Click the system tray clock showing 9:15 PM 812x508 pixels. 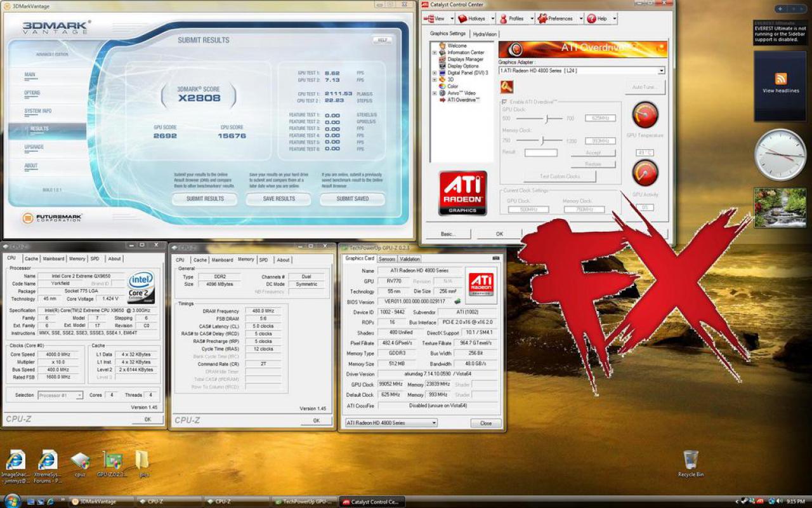[796, 502]
